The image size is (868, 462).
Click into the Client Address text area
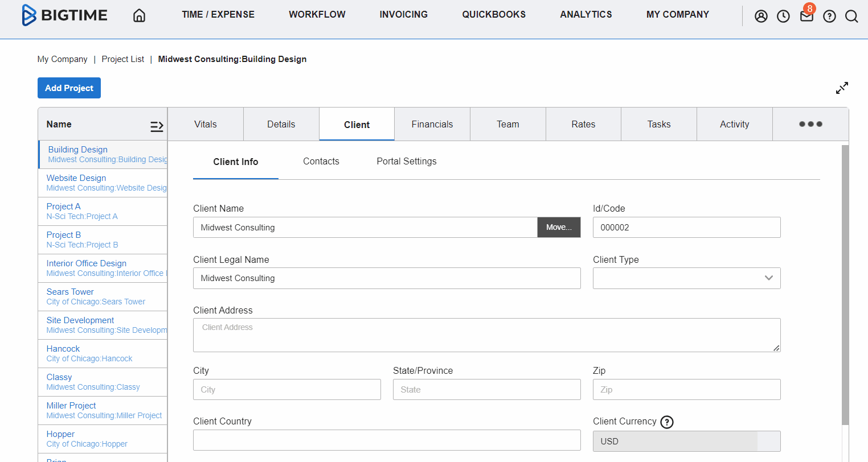point(486,335)
